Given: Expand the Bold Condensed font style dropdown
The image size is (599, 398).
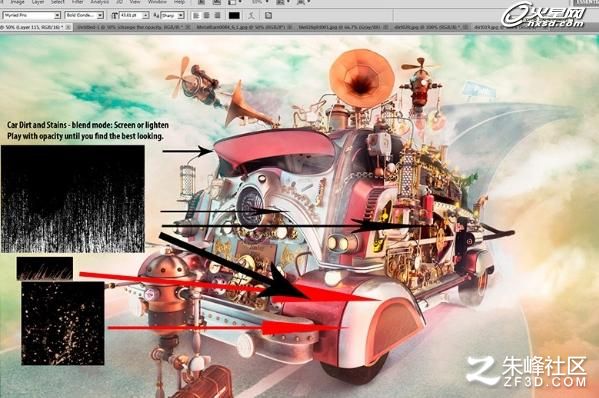Looking at the screenshot, I should click(x=100, y=16).
